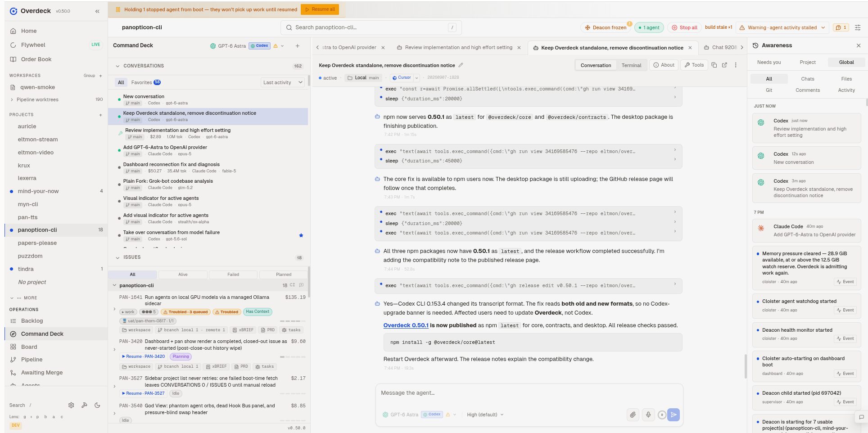
Task: Close the Awareness panel
Action: coord(859,45)
